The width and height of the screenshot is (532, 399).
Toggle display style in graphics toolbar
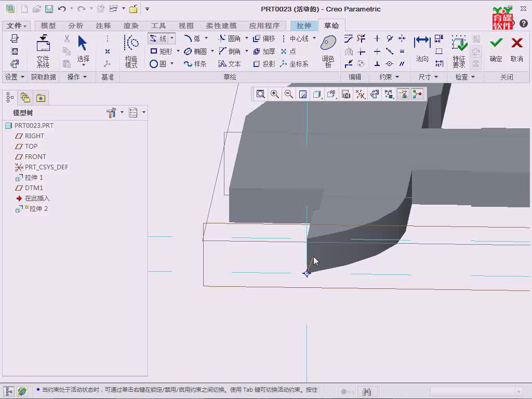pos(317,94)
